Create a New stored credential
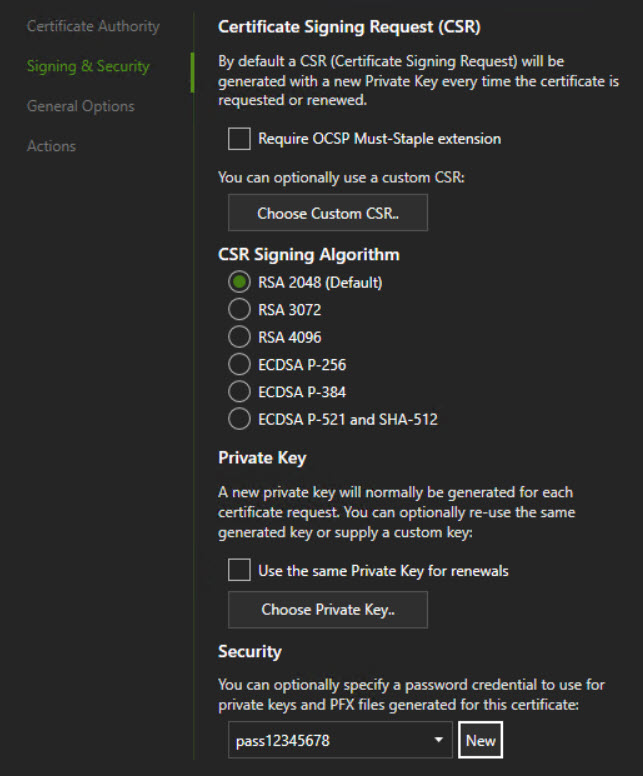The height and width of the screenshot is (776, 643). click(480, 740)
